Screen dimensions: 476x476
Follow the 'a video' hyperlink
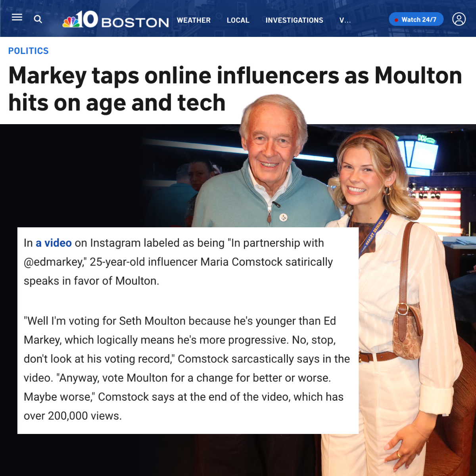point(54,243)
